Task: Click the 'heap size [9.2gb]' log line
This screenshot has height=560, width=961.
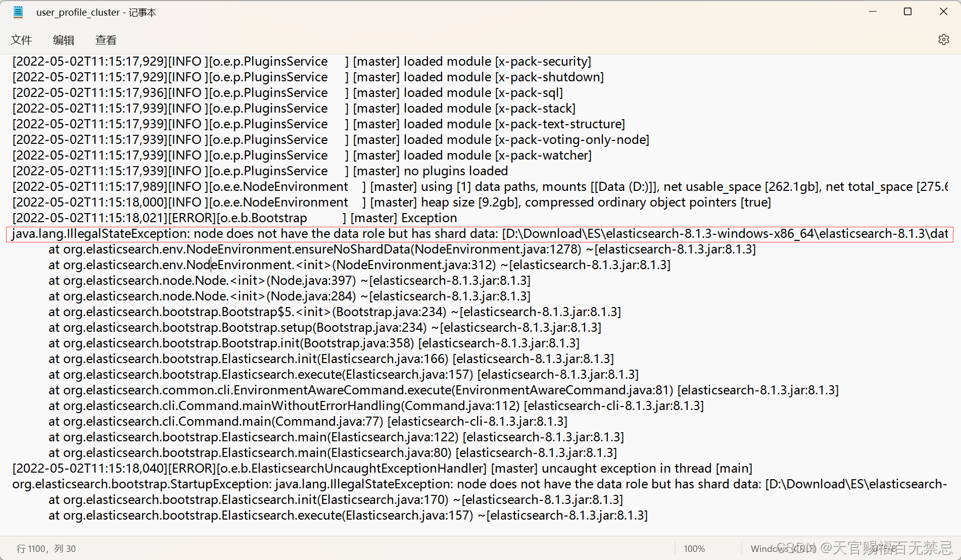Action: pyautogui.click(x=392, y=202)
